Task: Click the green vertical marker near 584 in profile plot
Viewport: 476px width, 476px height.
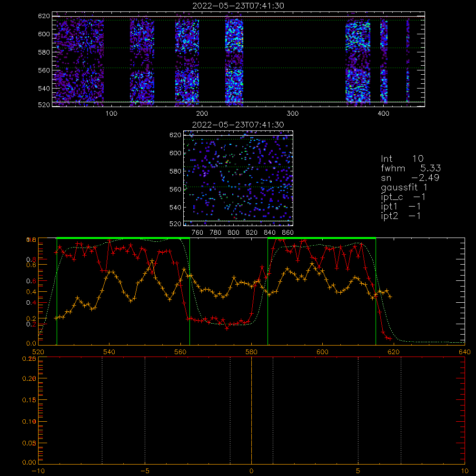Action: pyautogui.click(x=268, y=291)
